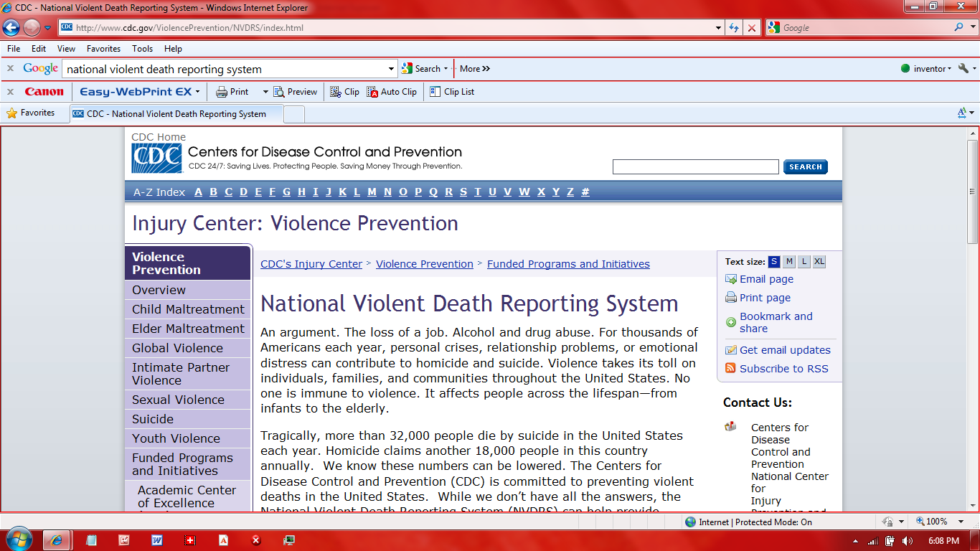Click the Canon toolbar Clip button
Screen dimensions: 980x551
(345, 92)
